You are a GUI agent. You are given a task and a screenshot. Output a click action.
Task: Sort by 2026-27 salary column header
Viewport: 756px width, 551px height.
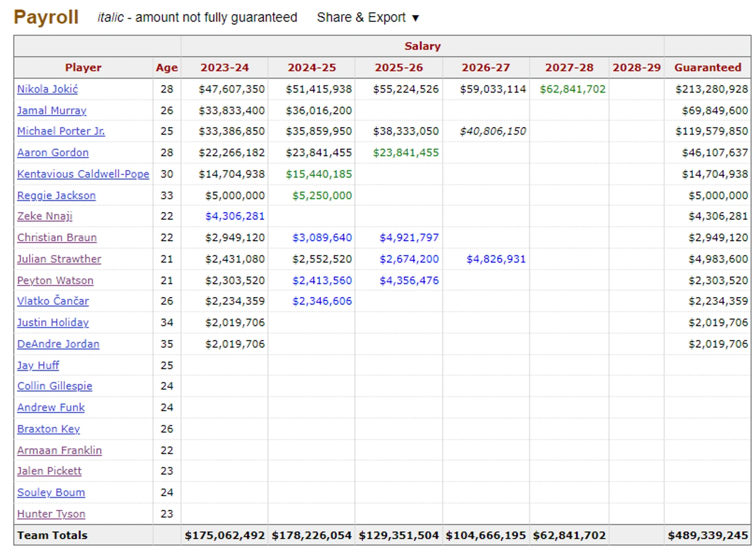click(x=486, y=68)
